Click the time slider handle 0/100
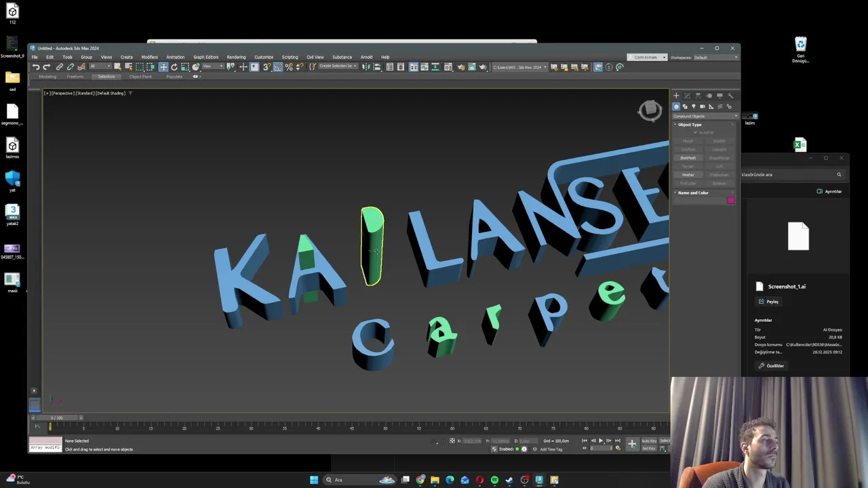868x488 pixels. pyautogui.click(x=56, y=418)
